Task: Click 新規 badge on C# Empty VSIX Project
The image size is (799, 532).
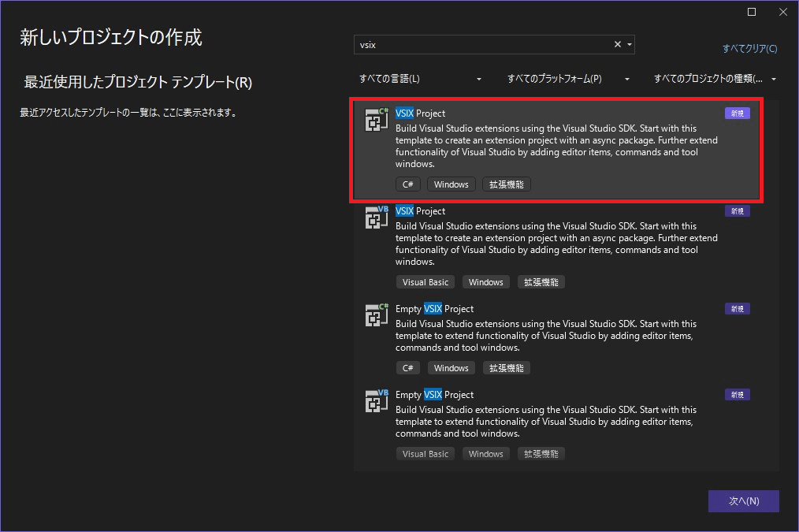Action: pyautogui.click(x=738, y=309)
